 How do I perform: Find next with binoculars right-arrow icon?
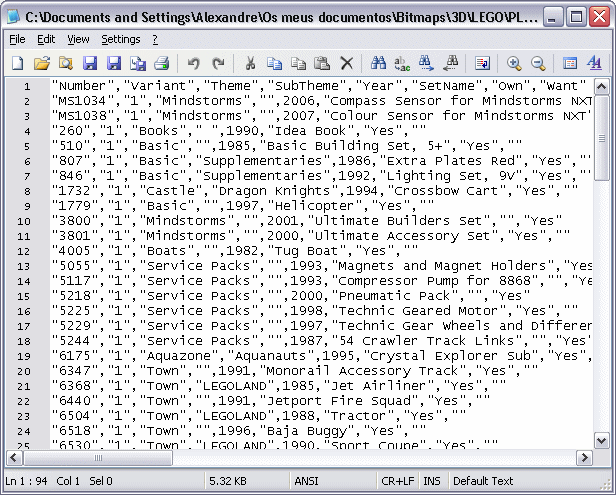[x=426, y=63]
